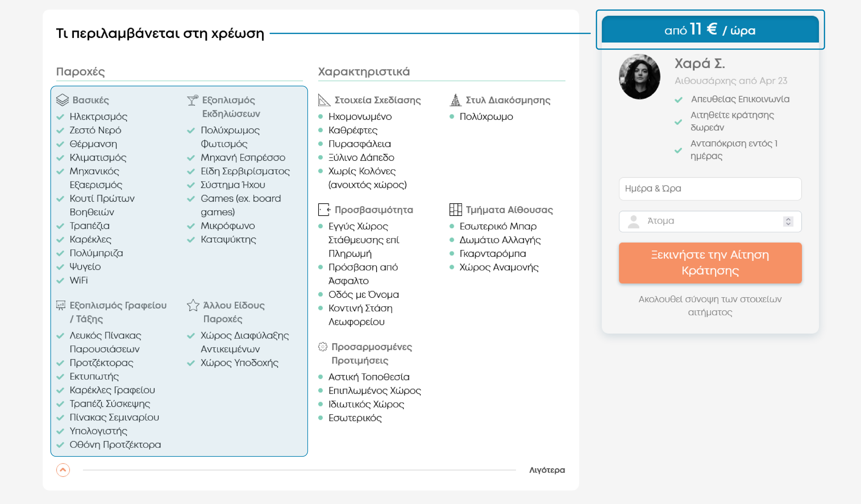This screenshot has height=504, width=861.
Task: Click host Χαρά Σ. profile photo
Action: point(640,77)
